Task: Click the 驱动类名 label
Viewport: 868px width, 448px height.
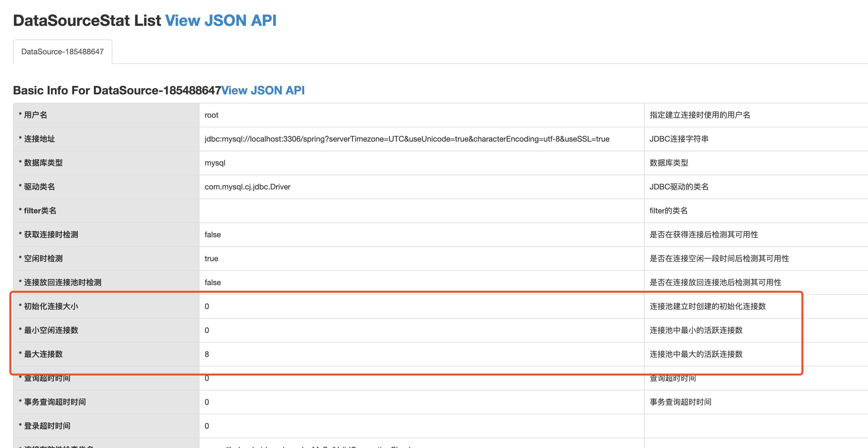Action: (37, 187)
